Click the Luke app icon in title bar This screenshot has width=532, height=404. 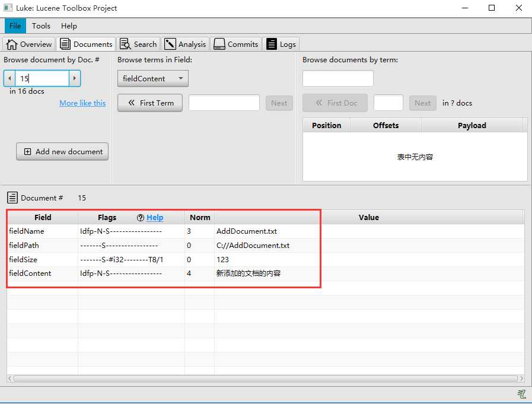[8, 8]
